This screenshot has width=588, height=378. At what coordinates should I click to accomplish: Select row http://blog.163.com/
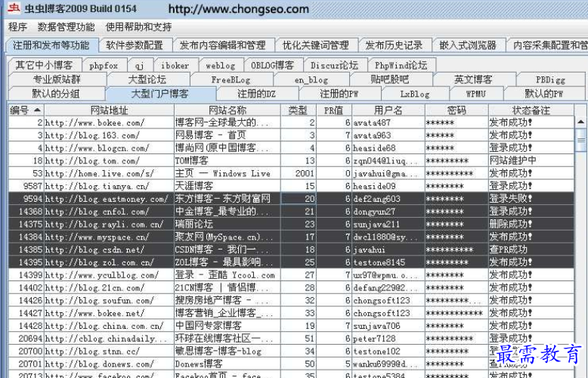[291, 135]
